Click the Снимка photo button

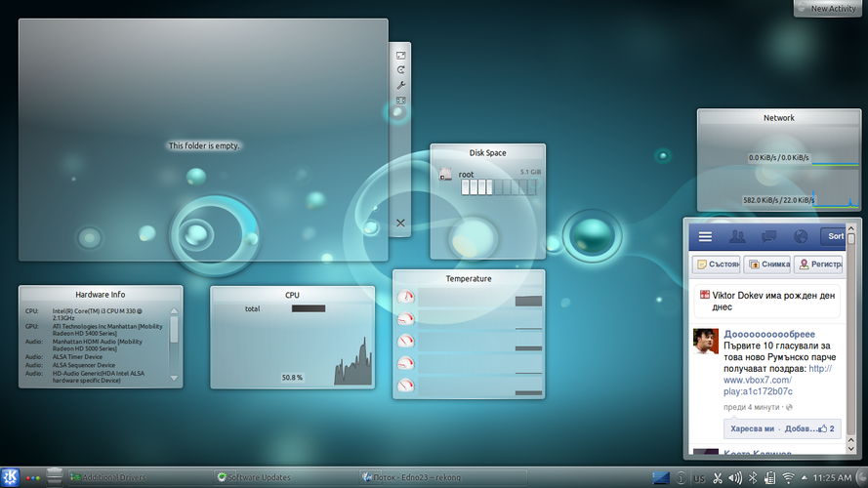768,264
